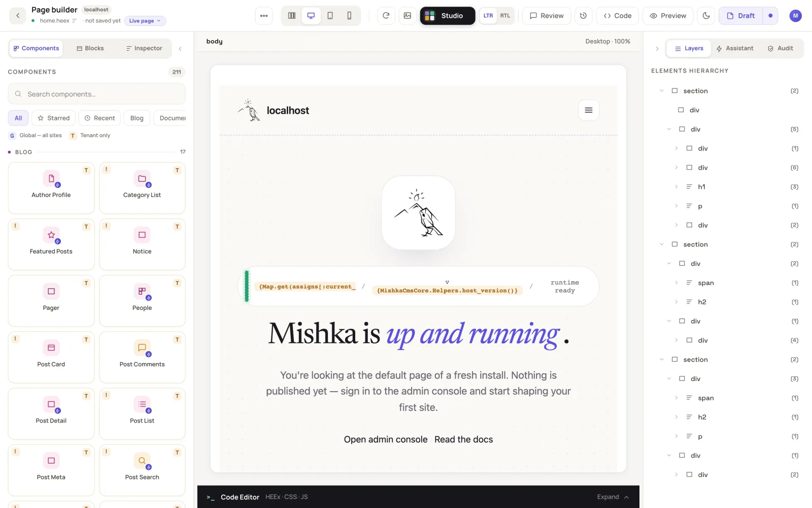Image resolution: width=812 pixels, height=508 pixels.
Task: Switch to mobile phone viewport icon
Action: [x=349, y=16]
